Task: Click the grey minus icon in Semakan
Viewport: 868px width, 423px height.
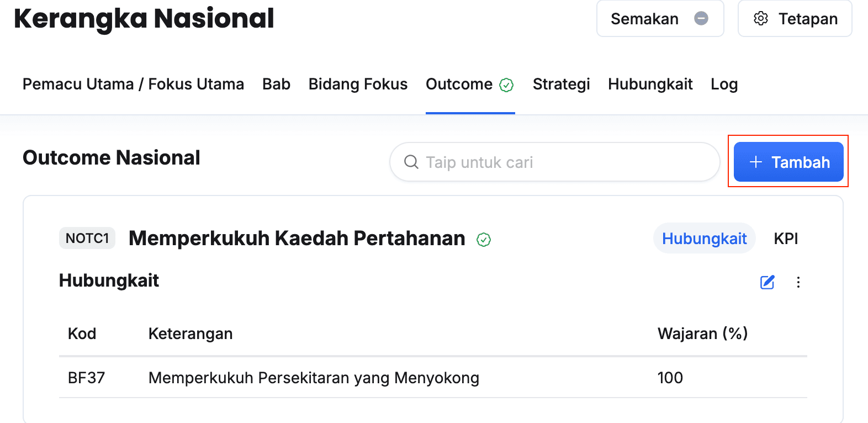Action: click(x=701, y=18)
